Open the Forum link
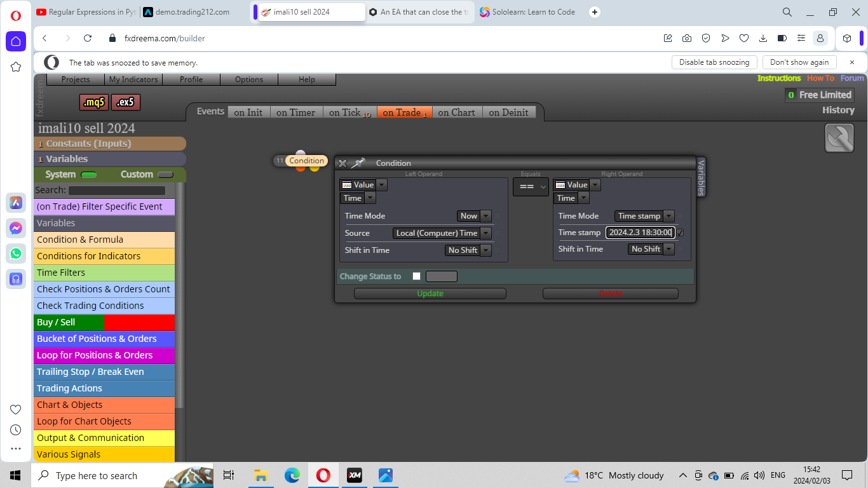 [852, 78]
